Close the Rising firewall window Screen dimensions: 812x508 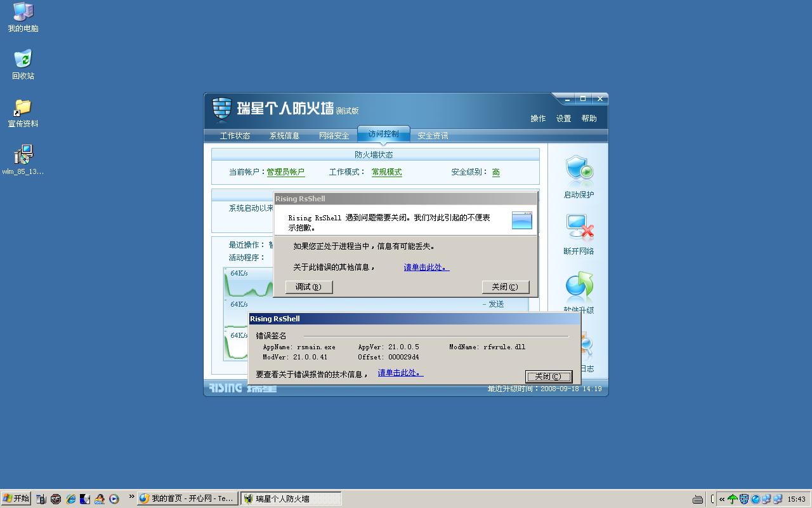click(x=599, y=99)
